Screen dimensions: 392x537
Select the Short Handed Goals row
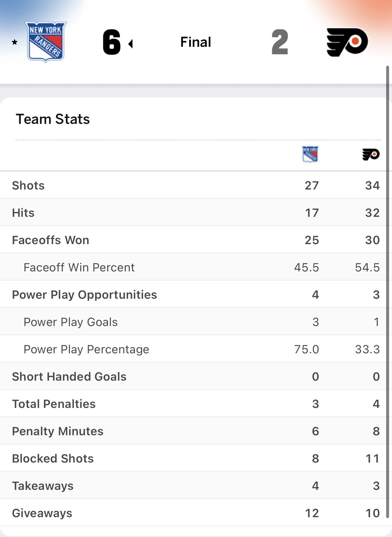point(195,376)
